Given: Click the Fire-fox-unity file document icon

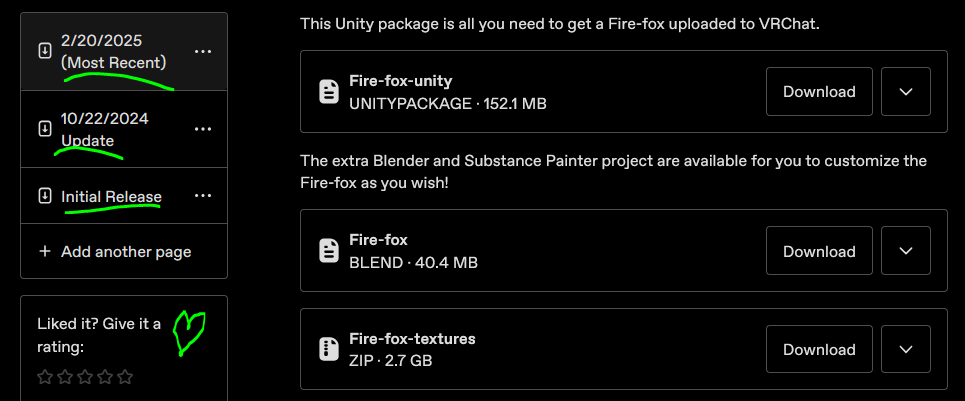Looking at the screenshot, I should coord(328,92).
